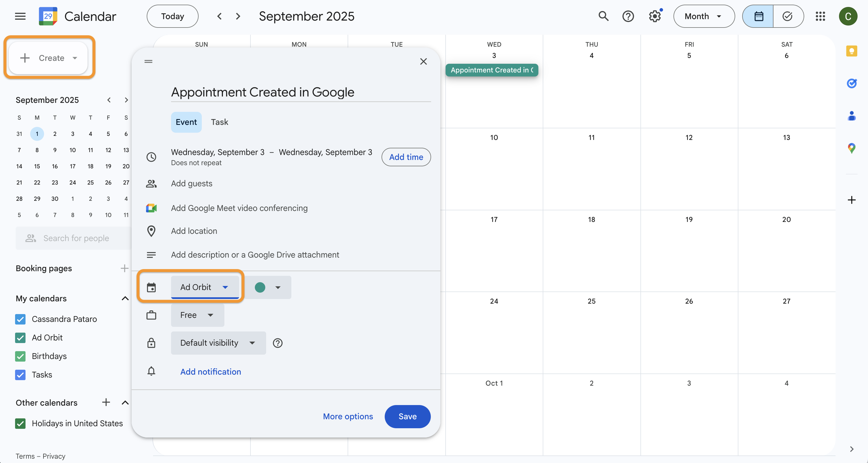Click the More options link
Screen dimensions: 868x463
point(348,417)
